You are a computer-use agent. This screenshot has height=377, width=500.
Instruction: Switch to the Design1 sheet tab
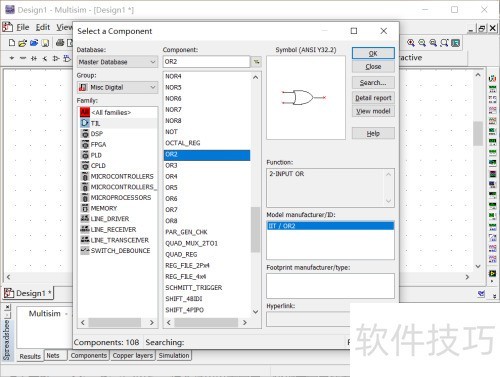point(28,293)
